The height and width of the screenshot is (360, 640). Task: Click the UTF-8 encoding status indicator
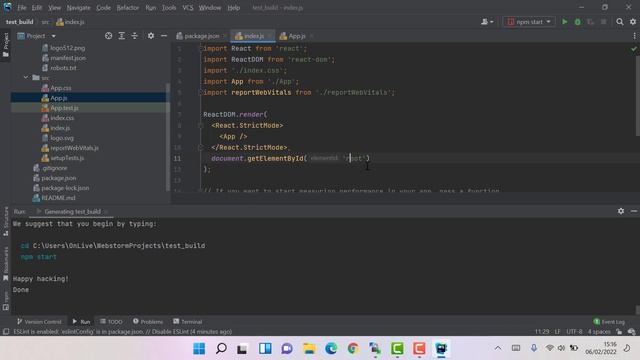[574, 331]
